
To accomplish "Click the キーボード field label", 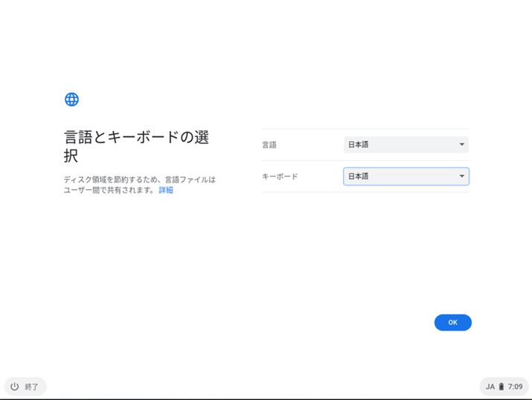I will click(x=280, y=177).
